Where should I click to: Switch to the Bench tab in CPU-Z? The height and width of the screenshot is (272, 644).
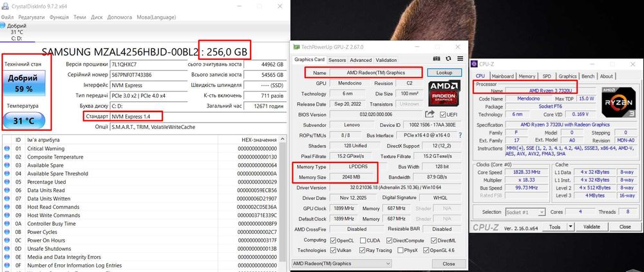coord(588,76)
